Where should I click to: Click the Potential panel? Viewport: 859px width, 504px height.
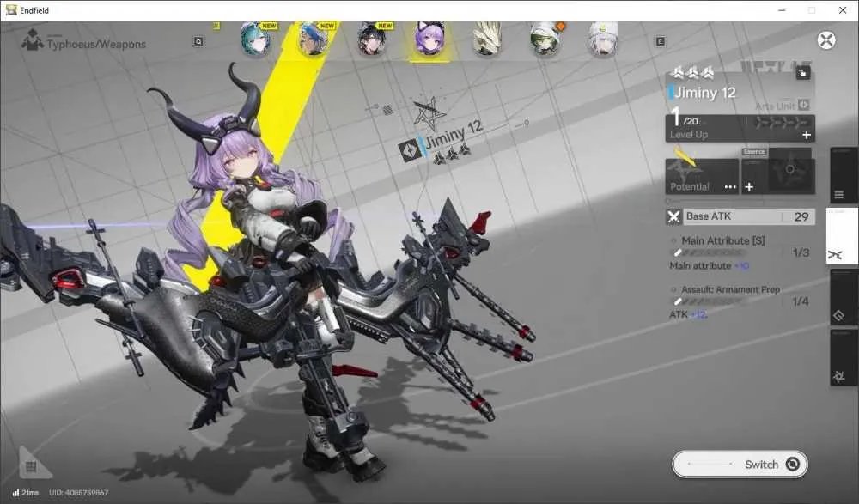[702, 176]
